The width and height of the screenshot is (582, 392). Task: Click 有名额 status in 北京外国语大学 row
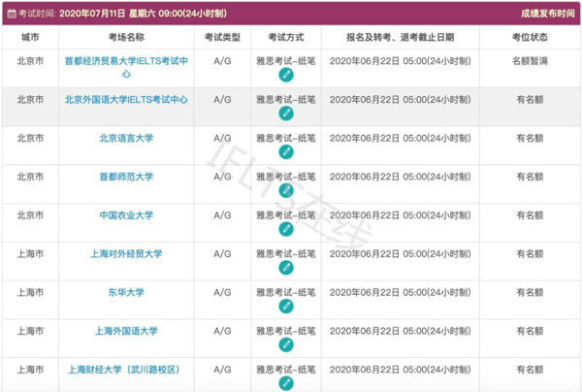coord(530,100)
